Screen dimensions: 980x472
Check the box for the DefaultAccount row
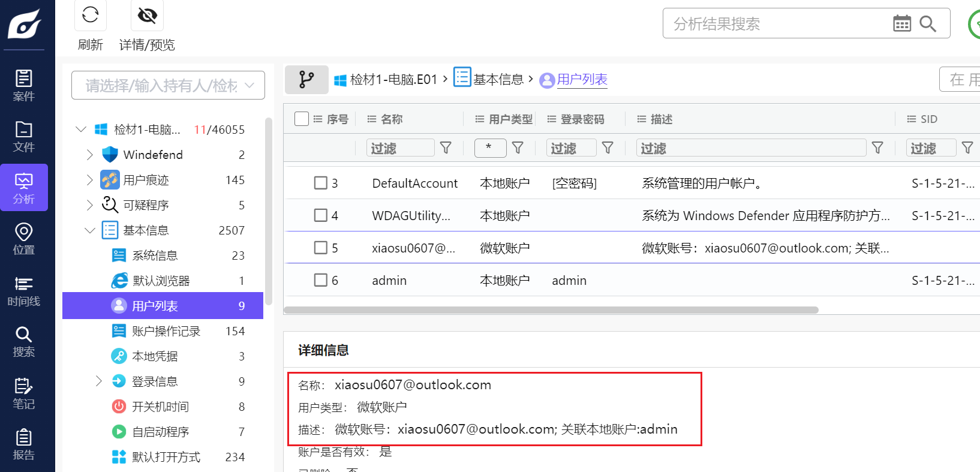point(321,183)
